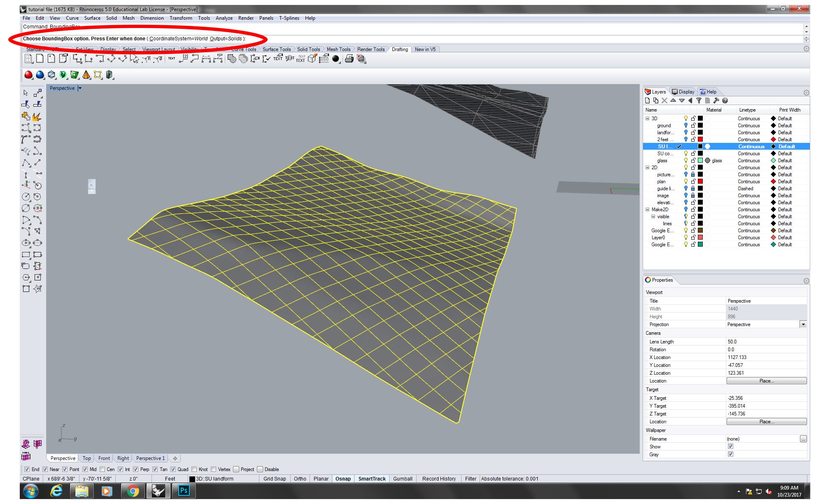Collapse the 3D layer group
The width and height of the screenshot is (830, 504).
tap(647, 119)
